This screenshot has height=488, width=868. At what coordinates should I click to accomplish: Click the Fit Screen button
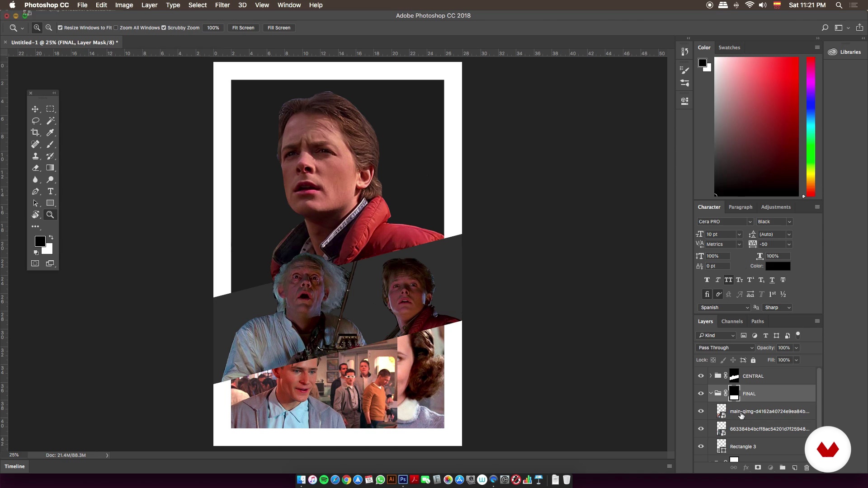coord(243,28)
